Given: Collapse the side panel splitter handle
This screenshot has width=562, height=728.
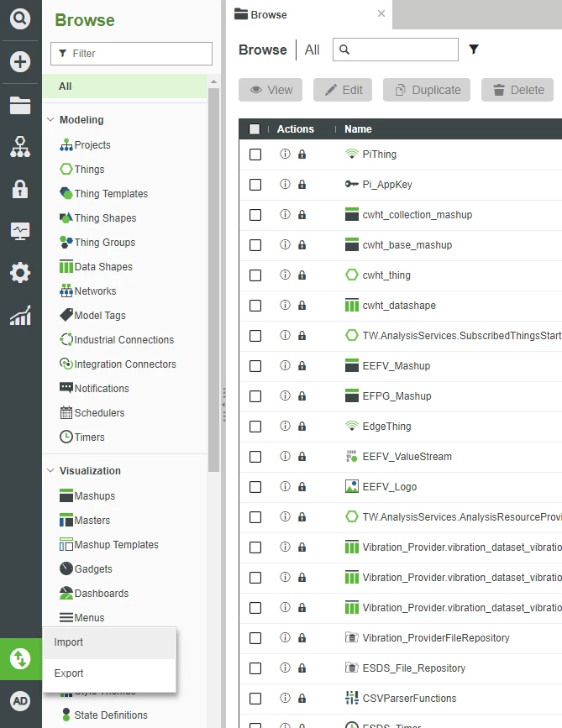Looking at the screenshot, I should pyautogui.click(x=223, y=405).
